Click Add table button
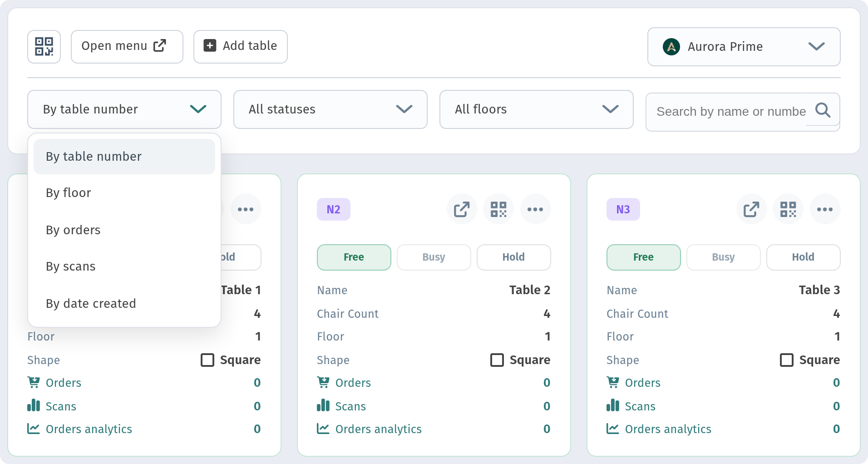Image resolution: width=868 pixels, height=464 pixels. click(x=241, y=47)
